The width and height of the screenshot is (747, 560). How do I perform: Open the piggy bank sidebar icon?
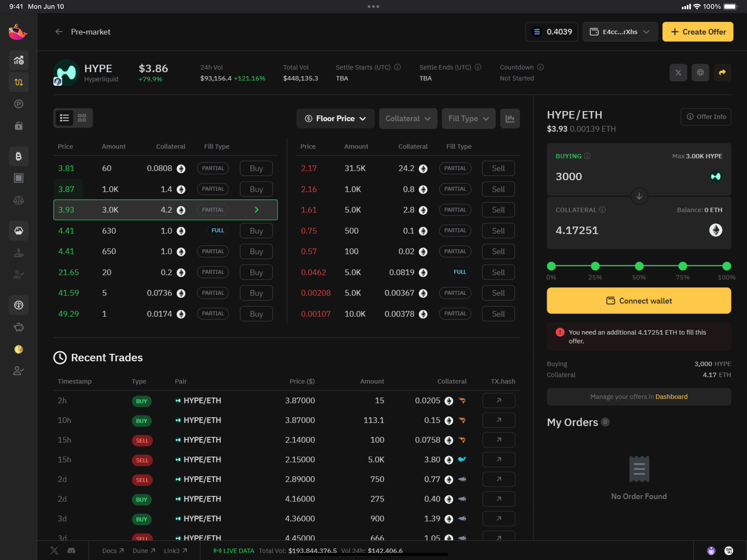[19, 327]
